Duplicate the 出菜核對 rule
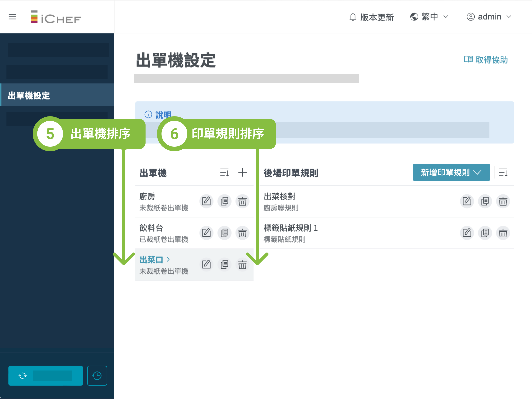Image resolution: width=532 pixels, height=399 pixels. [x=485, y=201]
